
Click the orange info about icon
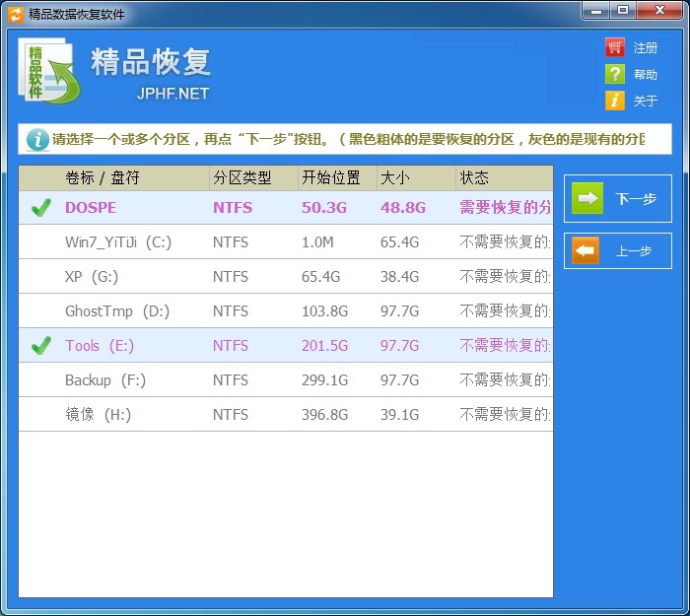click(x=615, y=101)
